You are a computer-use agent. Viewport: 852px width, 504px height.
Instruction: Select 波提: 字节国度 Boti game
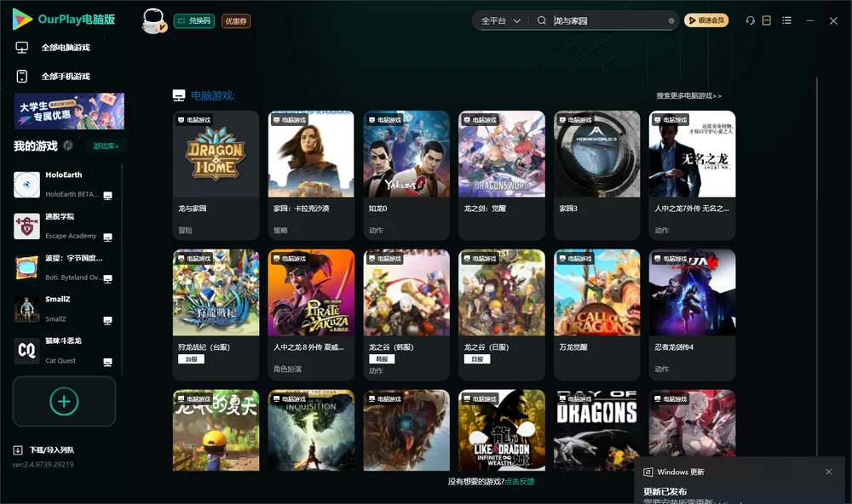coord(64,267)
